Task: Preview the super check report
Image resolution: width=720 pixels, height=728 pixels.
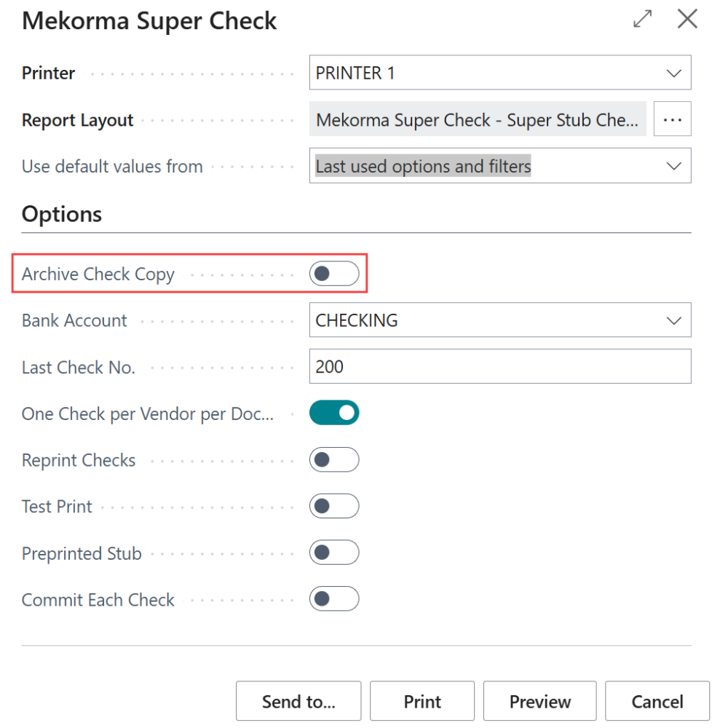Action: coord(539,701)
